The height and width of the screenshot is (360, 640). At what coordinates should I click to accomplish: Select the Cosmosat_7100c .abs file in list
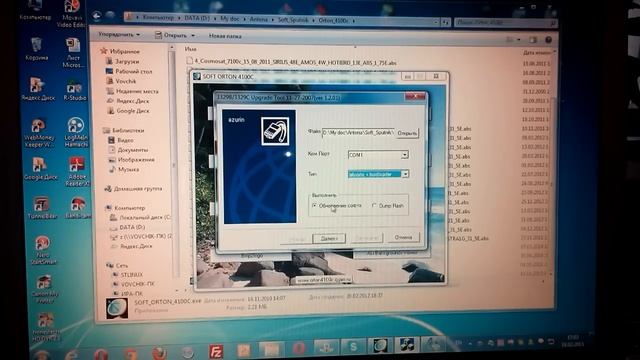tap(291, 62)
